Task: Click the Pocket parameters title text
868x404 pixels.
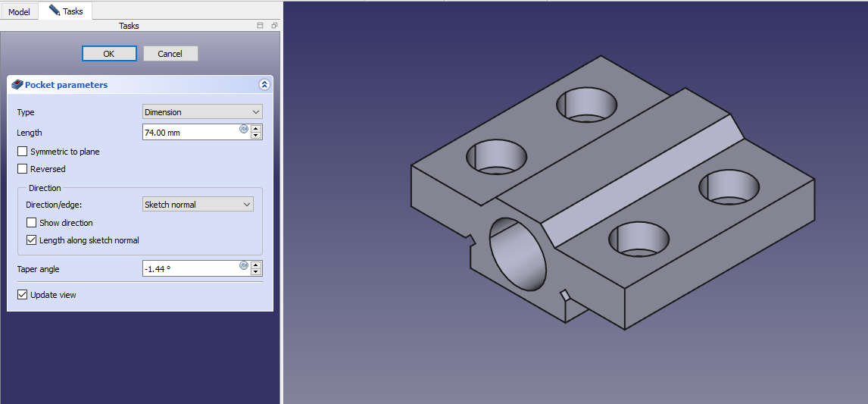Action: click(x=67, y=85)
